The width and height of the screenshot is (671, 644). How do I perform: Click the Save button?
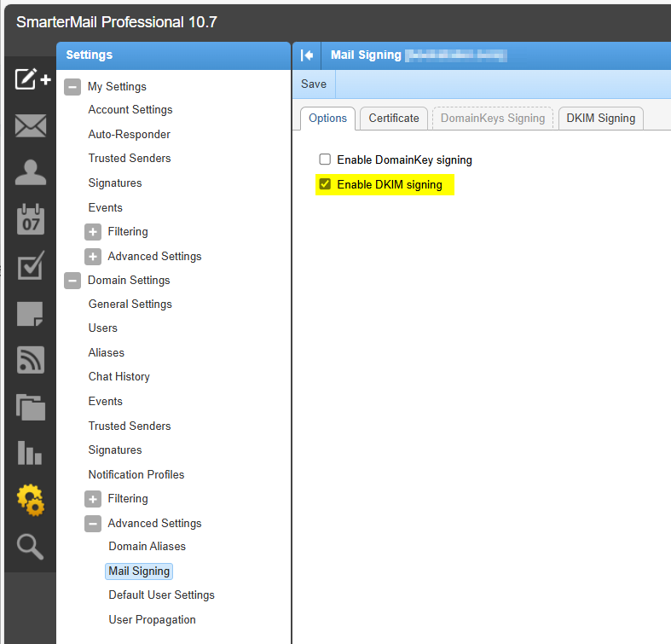314,84
